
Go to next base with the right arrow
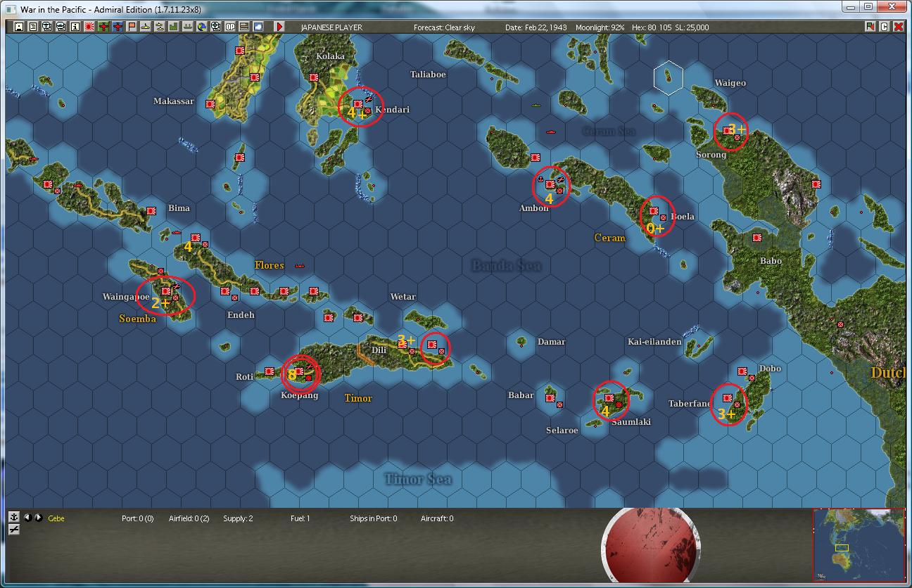pos(39,518)
